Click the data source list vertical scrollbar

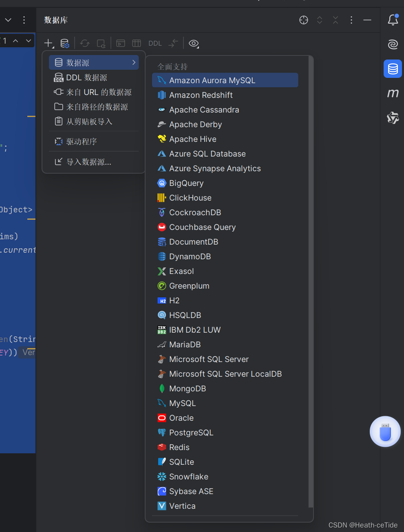pos(311,282)
